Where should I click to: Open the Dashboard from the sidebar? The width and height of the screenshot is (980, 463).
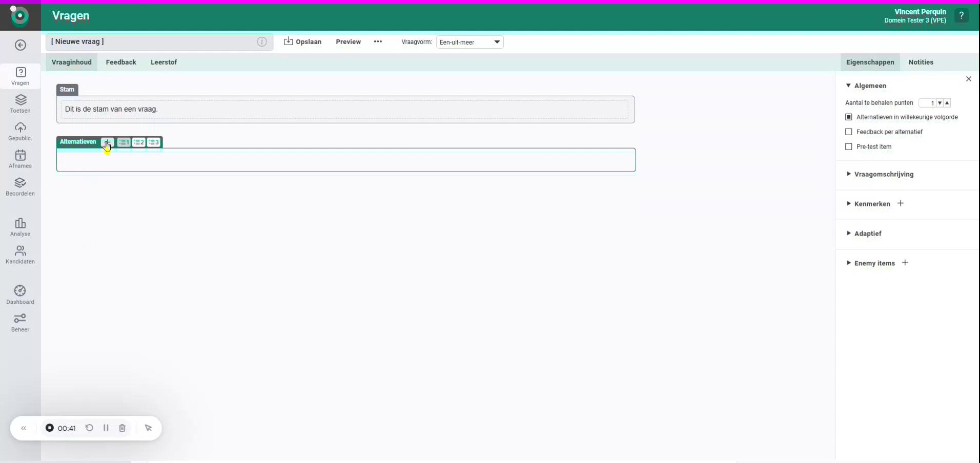coord(20,294)
